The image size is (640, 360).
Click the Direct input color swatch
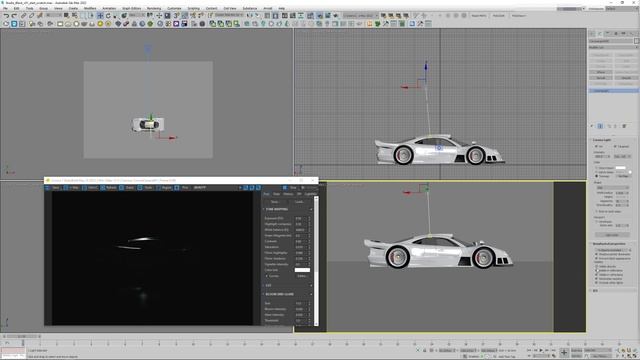pyautogui.click(x=620, y=168)
